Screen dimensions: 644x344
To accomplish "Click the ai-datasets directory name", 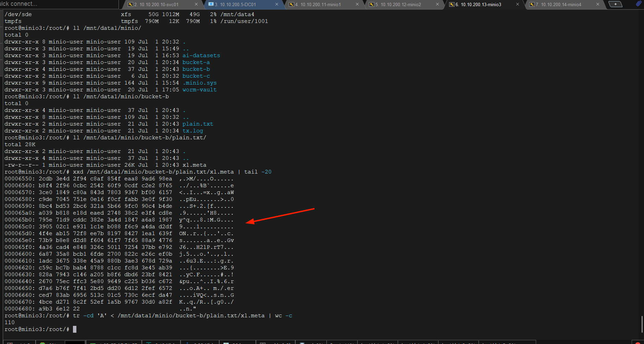I will [201, 55].
